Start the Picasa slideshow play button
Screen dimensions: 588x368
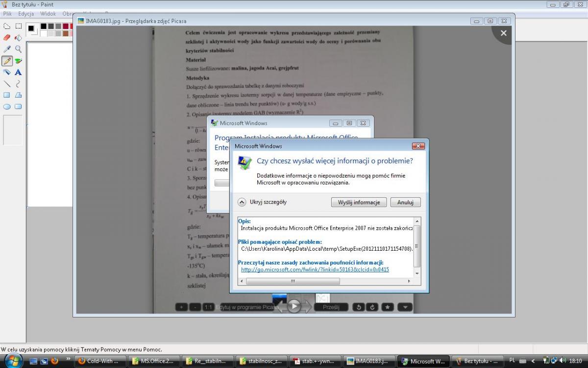(x=294, y=306)
